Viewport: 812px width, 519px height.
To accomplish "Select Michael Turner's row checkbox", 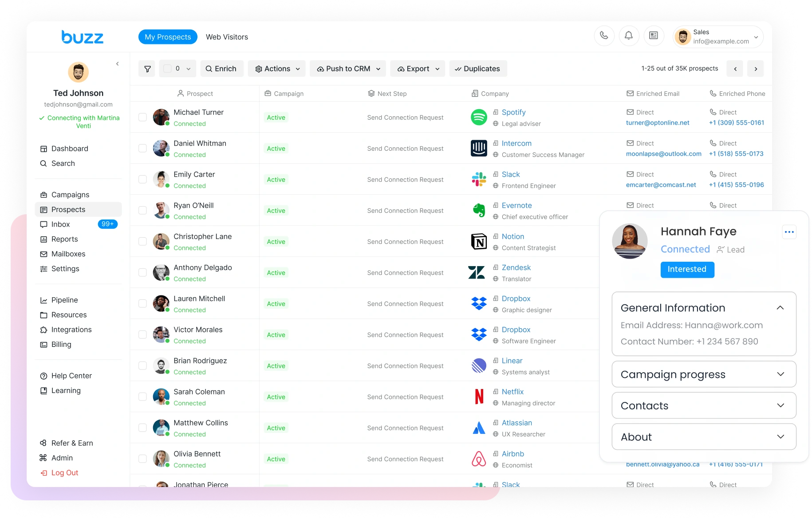I will [x=142, y=118].
